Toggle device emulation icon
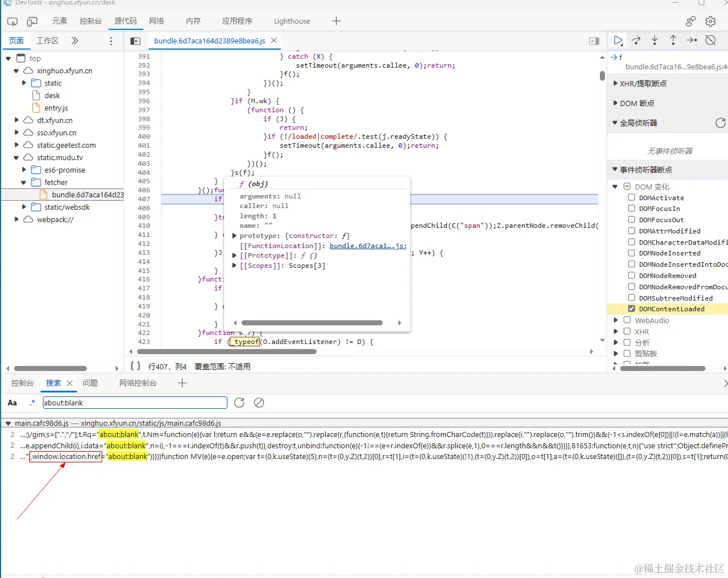This screenshot has width=728, height=578. 32,21
